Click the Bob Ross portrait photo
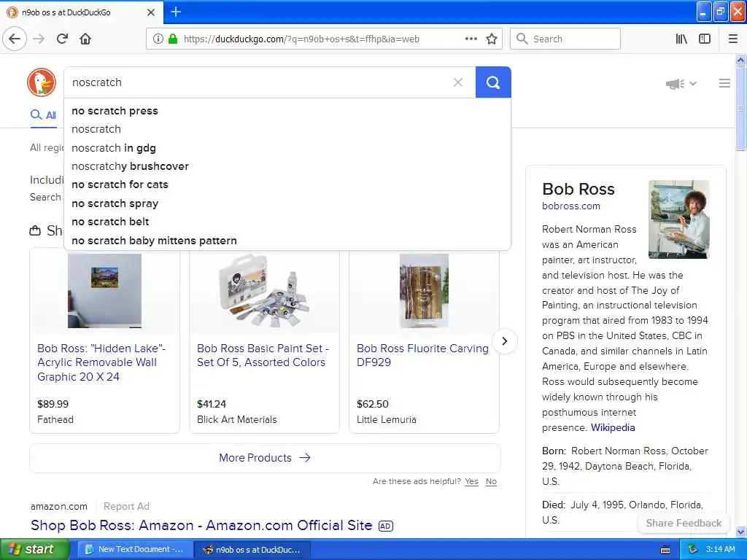 pos(679,219)
